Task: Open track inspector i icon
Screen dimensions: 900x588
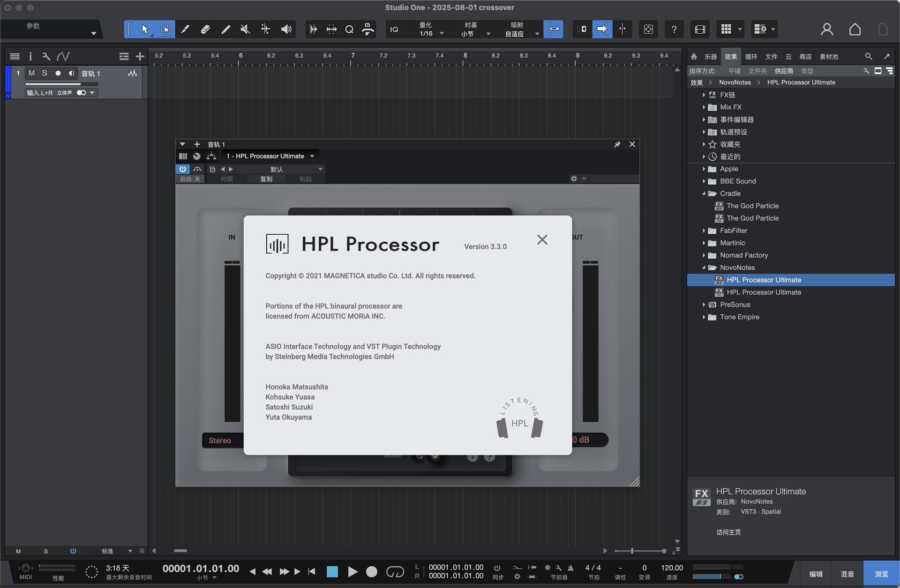Action: tap(30, 56)
